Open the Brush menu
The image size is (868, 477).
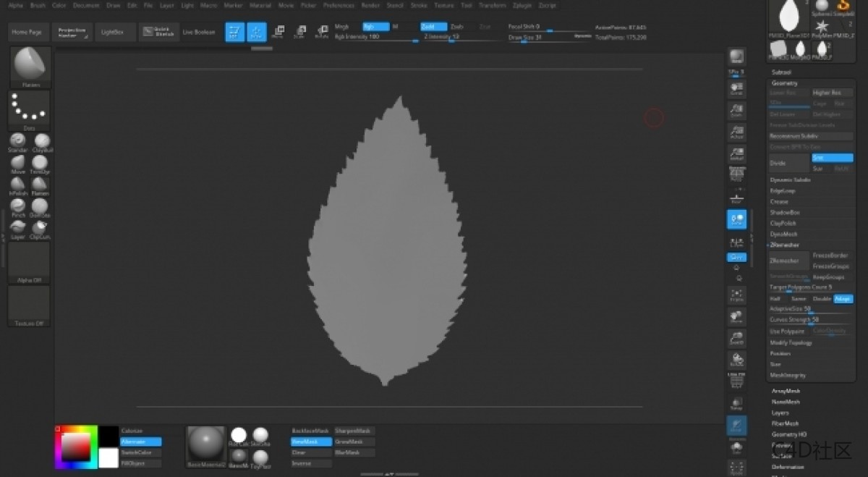(38, 5)
